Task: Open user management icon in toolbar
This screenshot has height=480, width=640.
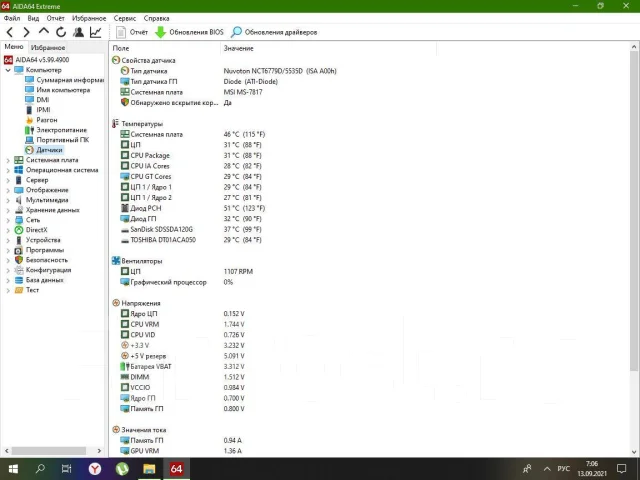Action: pos(78,32)
